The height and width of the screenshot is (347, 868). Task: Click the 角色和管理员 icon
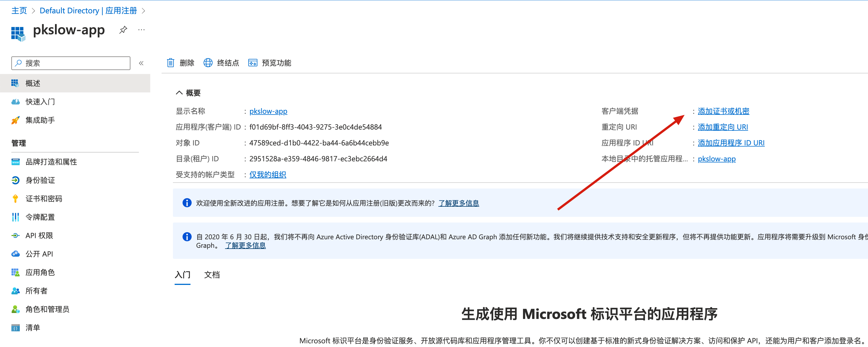pos(16,309)
